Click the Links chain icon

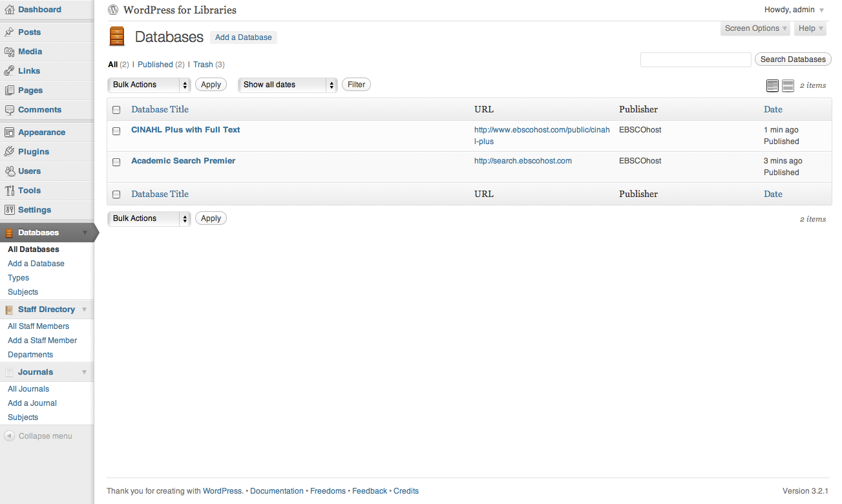coord(9,71)
